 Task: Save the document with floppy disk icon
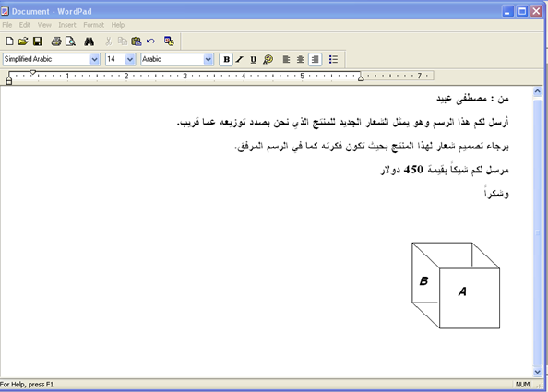click(38, 42)
